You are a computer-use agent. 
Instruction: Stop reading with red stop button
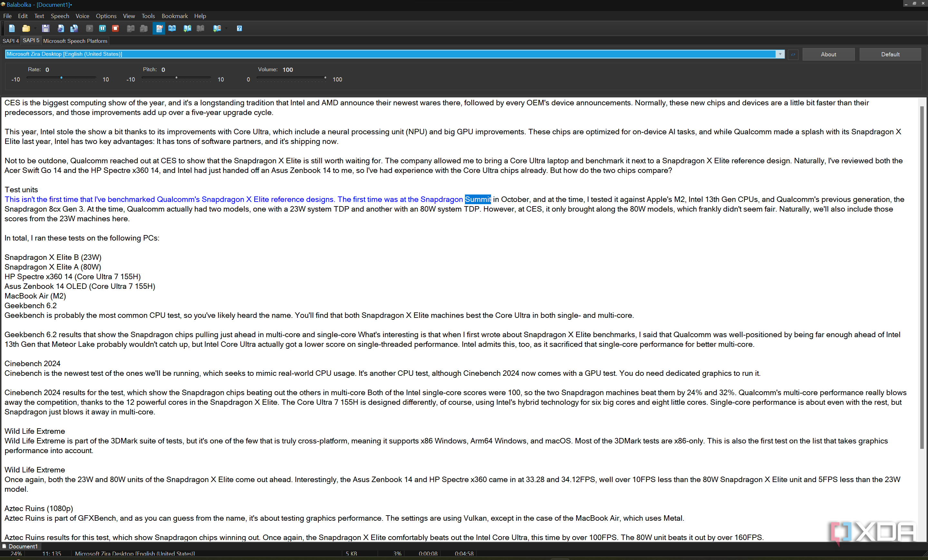click(116, 28)
